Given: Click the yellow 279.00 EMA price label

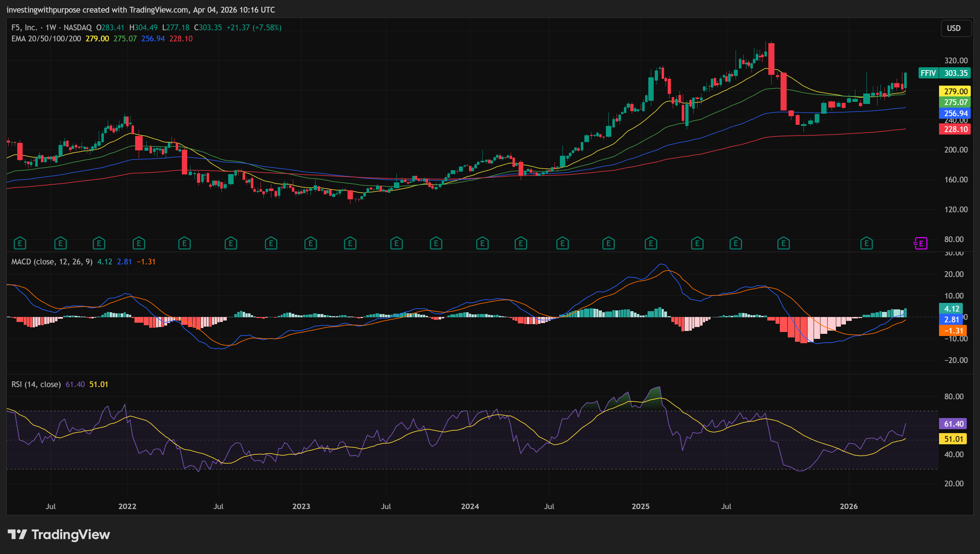Looking at the screenshot, I should coord(955,91).
